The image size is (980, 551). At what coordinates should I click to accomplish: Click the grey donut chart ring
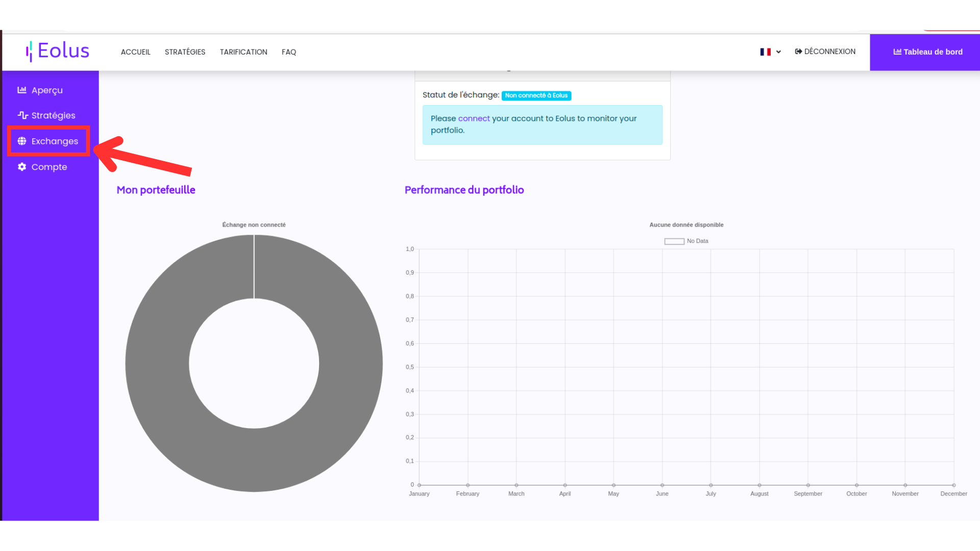[x=158, y=363]
